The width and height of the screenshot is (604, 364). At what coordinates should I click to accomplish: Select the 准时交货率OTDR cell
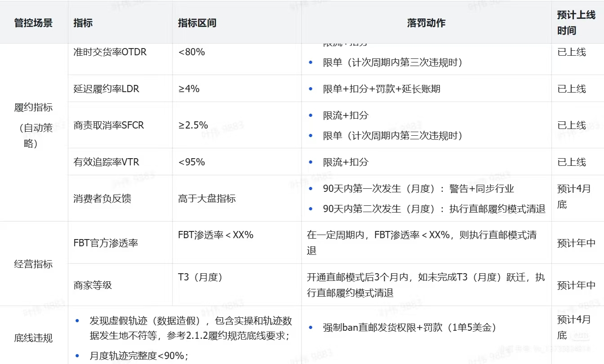(x=110, y=52)
